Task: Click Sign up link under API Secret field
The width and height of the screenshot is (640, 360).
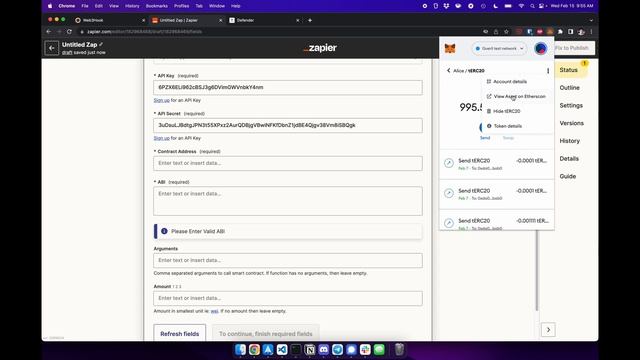Action: pyautogui.click(x=161, y=138)
